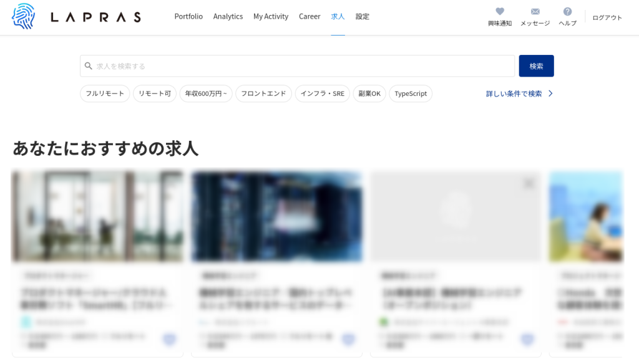Click heart icon on first job card

[x=169, y=339]
